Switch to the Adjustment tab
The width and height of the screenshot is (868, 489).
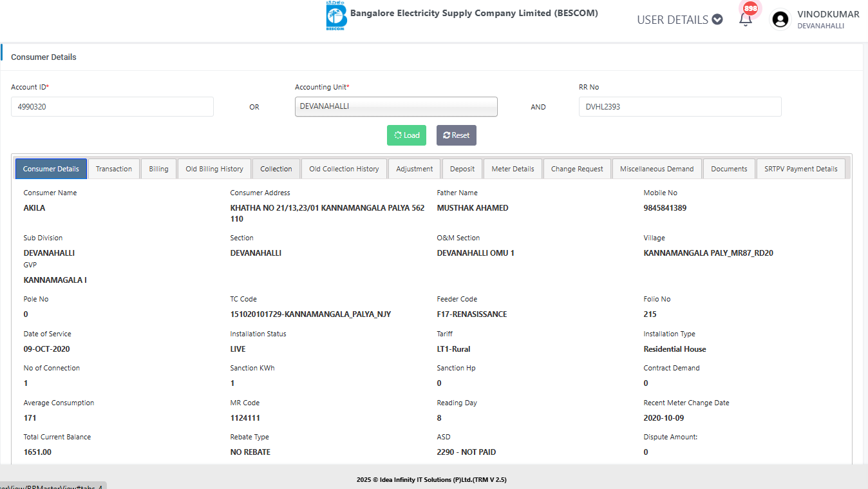click(x=415, y=169)
